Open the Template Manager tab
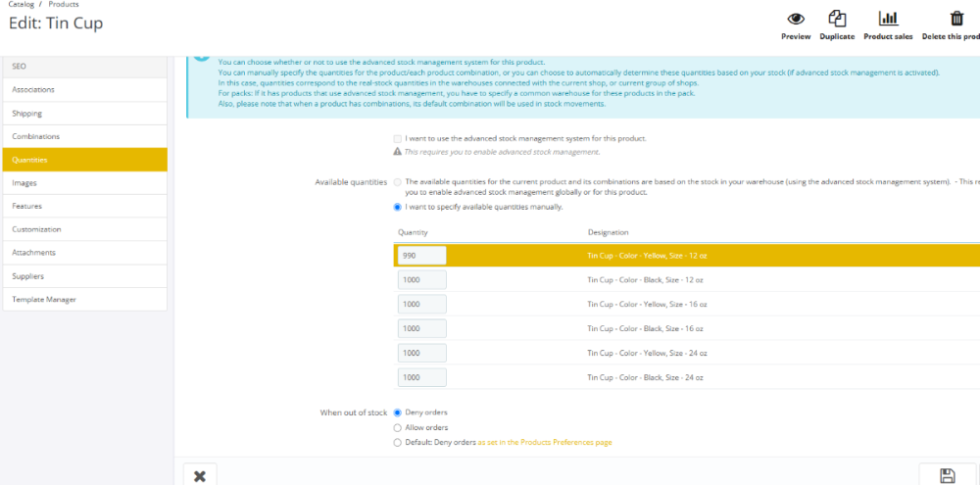 (84, 299)
